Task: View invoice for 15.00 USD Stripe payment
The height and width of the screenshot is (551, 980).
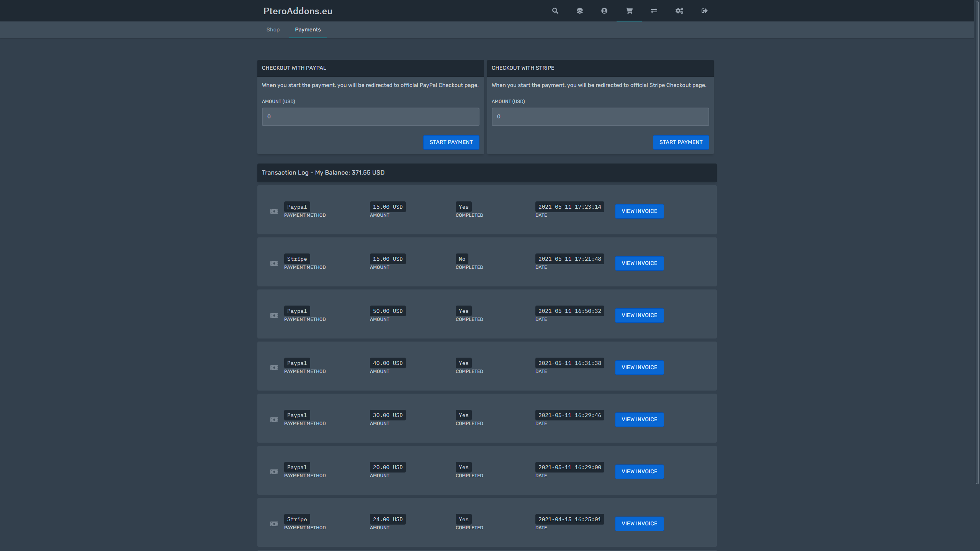Action: (639, 263)
